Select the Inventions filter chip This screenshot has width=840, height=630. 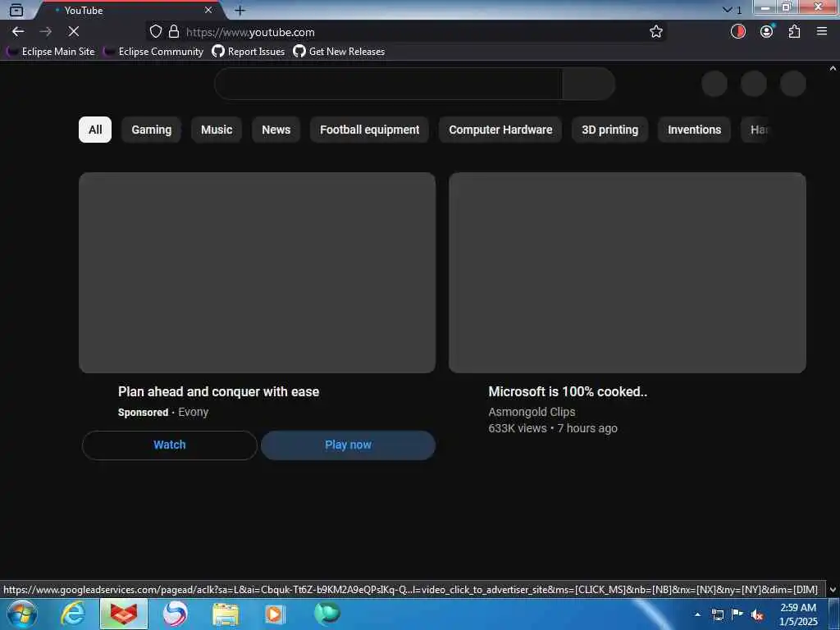[694, 130]
